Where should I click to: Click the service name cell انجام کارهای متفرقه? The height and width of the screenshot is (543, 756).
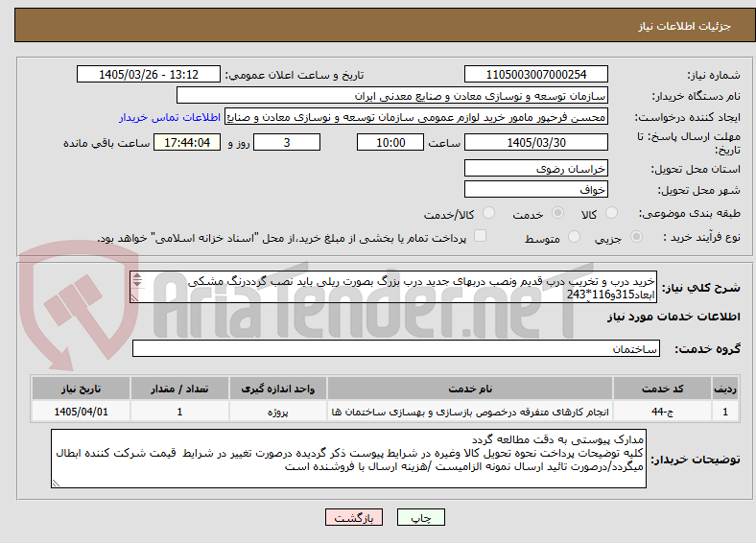(x=470, y=412)
